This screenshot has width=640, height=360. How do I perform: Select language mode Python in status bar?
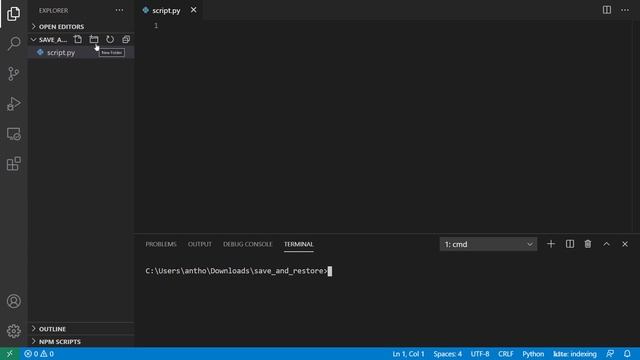[x=533, y=353]
